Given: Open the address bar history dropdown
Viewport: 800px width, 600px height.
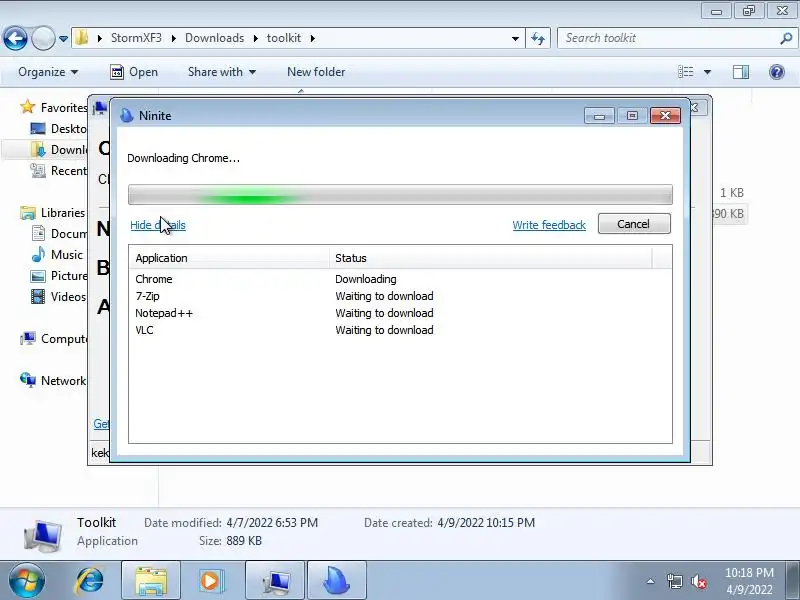Looking at the screenshot, I should point(515,39).
